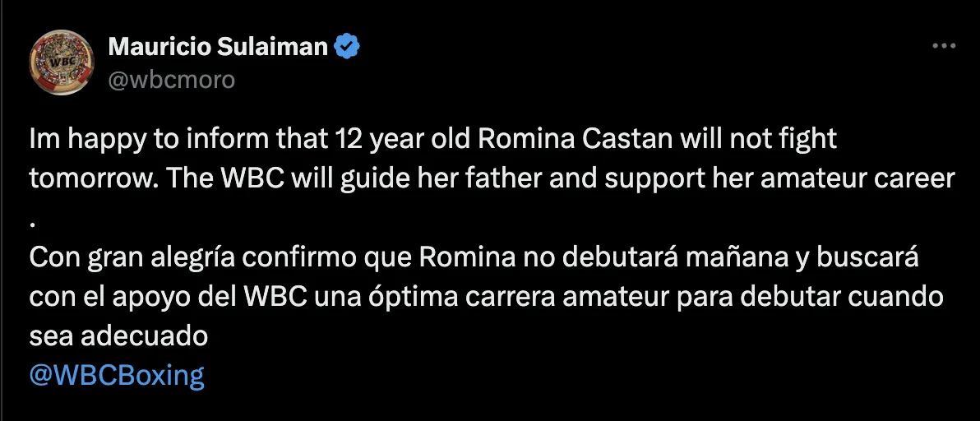This screenshot has height=421, width=980.
Task: Open Mauricio Sulaiman's profile via display name
Action: coord(217,47)
